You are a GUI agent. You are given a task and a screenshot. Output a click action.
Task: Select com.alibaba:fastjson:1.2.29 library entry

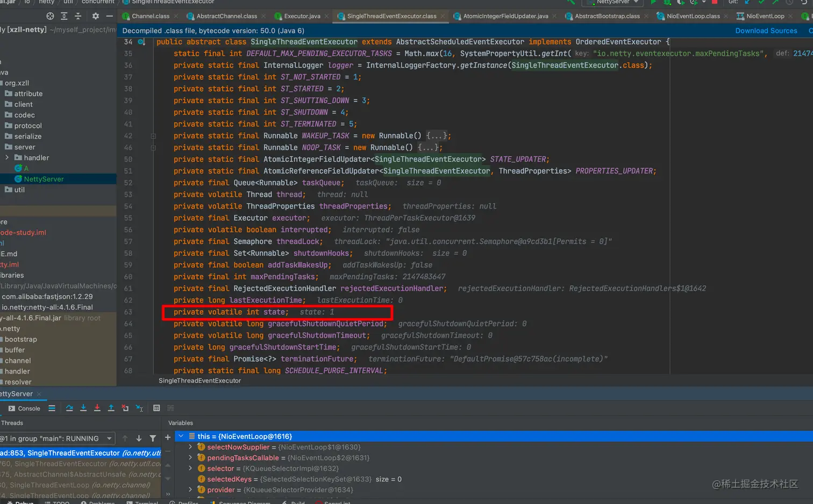pos(47,297)
